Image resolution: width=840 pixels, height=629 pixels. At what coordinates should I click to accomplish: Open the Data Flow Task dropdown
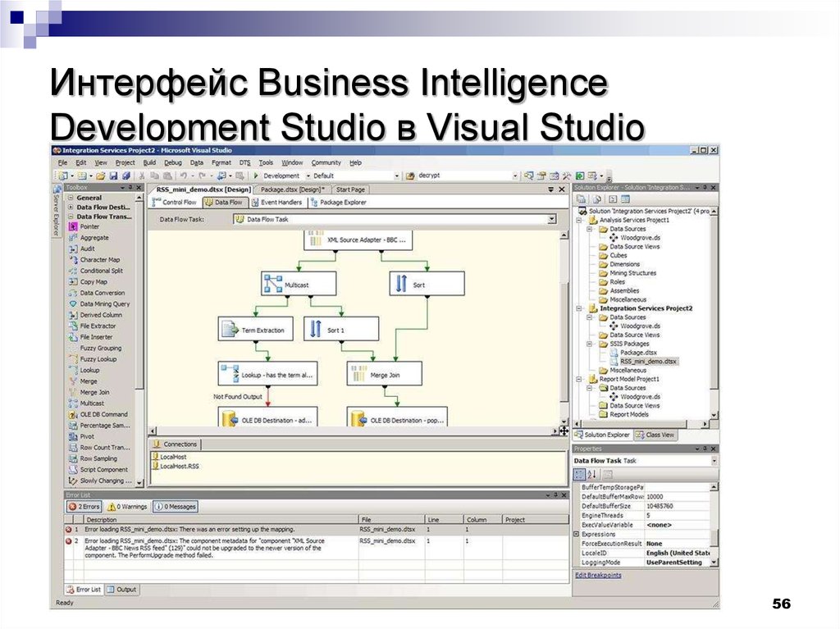pos(551,220)
